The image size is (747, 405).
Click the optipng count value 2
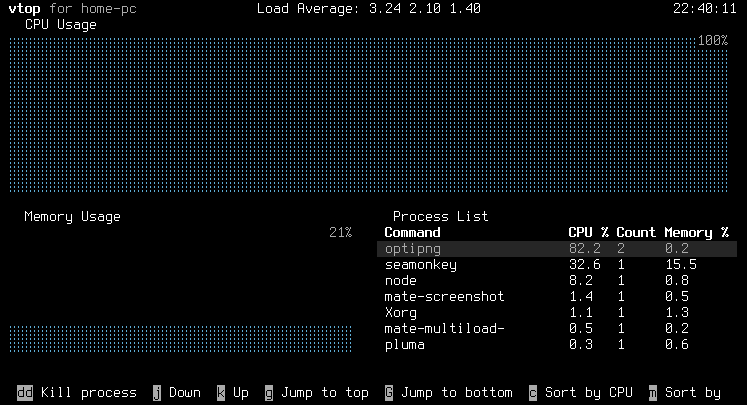(x=621, y=249)
